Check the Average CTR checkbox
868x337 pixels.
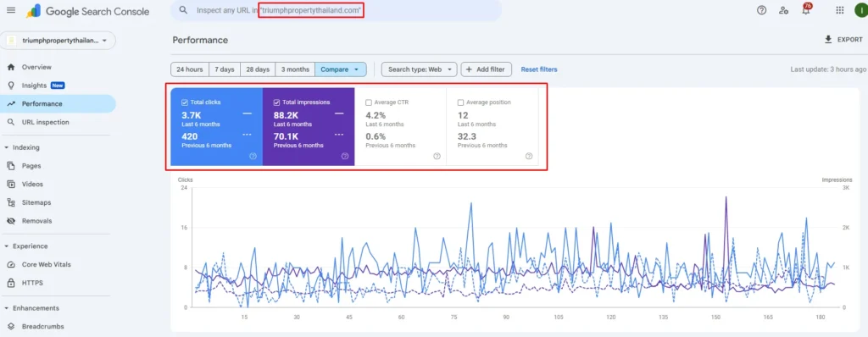(x=369, y=102)
